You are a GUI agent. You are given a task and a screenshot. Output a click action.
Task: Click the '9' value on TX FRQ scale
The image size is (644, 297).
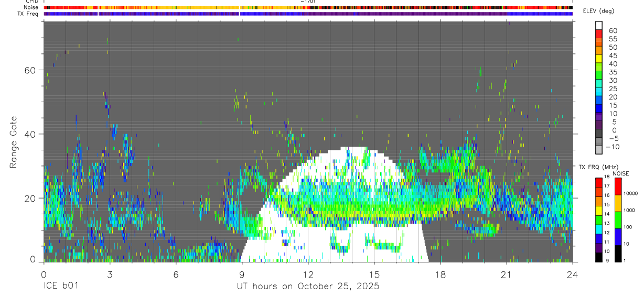coord(608,261)
